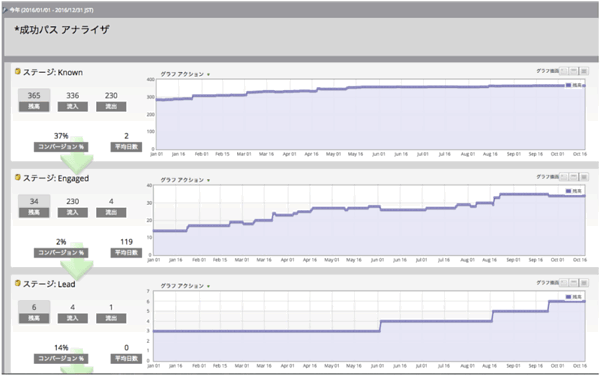Select 残高 button under 34 in Engaged stage
The image size is (600, 376).
click(34, 212)
